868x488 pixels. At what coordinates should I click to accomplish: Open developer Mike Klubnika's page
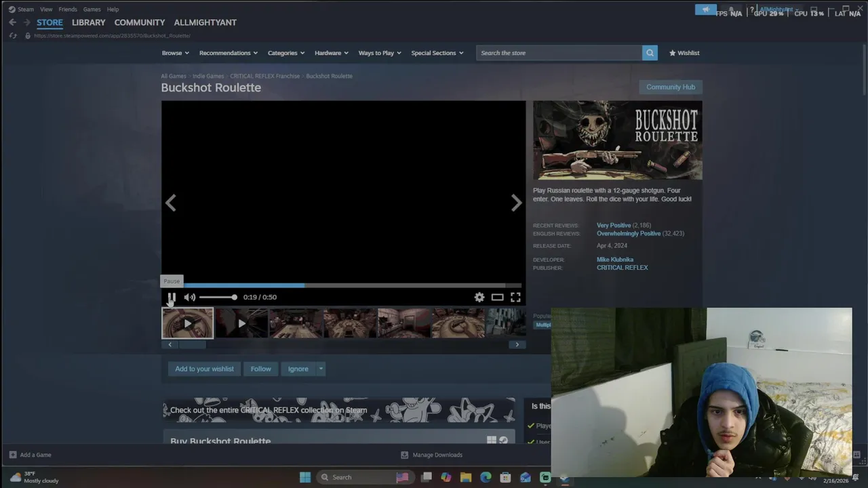tap(615, 260)
